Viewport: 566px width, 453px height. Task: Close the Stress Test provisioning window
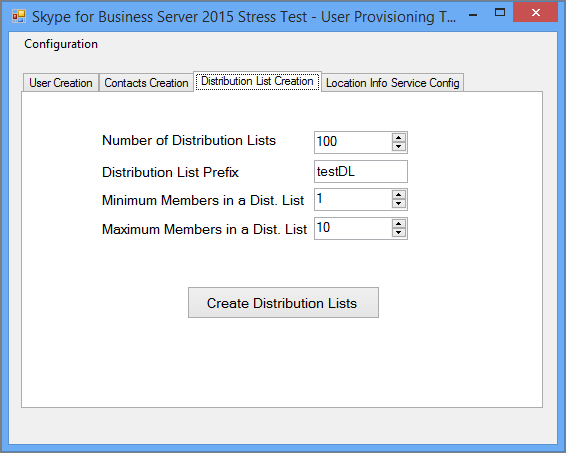(536, 13)
